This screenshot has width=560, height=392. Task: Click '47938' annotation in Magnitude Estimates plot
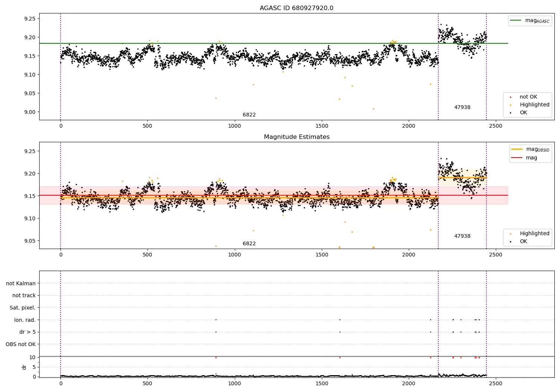coord(462,236)
